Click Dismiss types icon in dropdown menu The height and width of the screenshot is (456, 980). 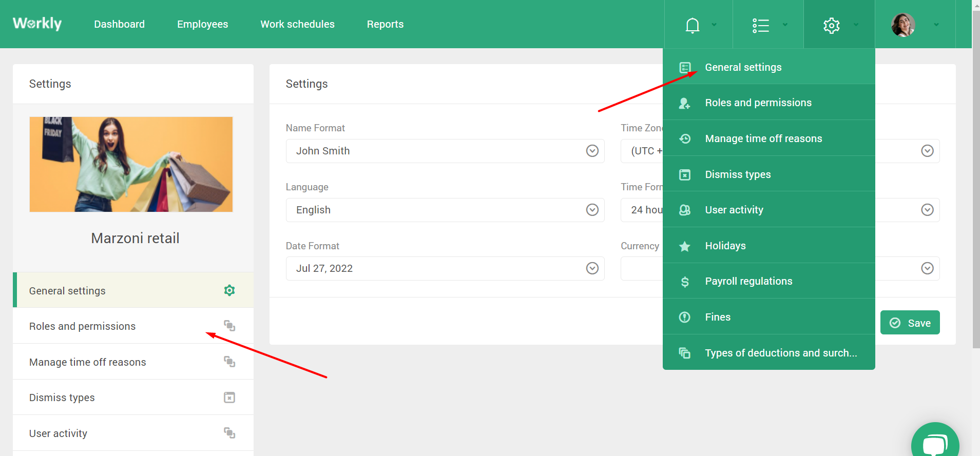tap(685, 174)
